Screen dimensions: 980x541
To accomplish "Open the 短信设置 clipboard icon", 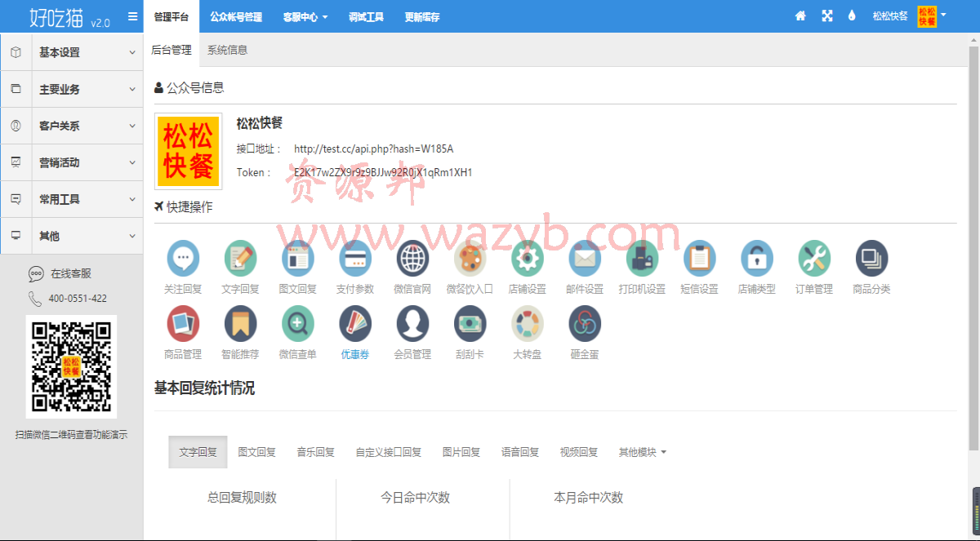I will pos(699,258).
